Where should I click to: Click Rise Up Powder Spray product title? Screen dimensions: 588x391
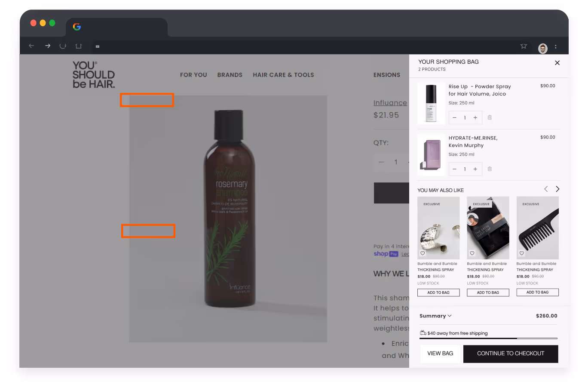[480, 90]
